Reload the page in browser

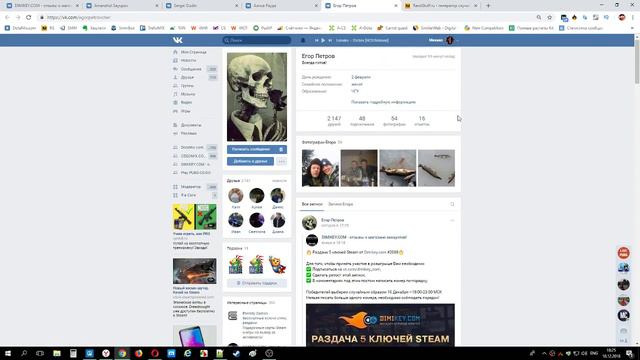[28, 17]
